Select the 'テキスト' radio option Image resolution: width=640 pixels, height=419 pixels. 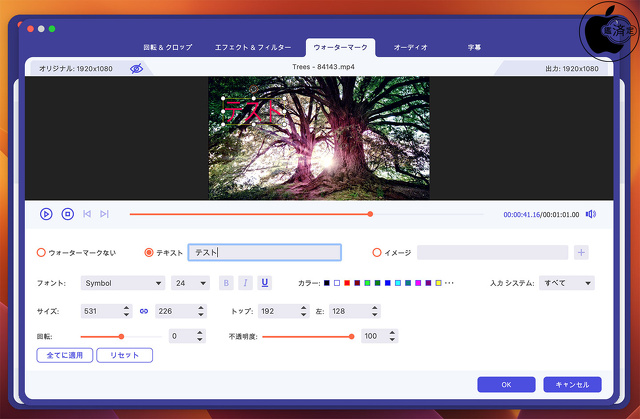tap(149, 253)
